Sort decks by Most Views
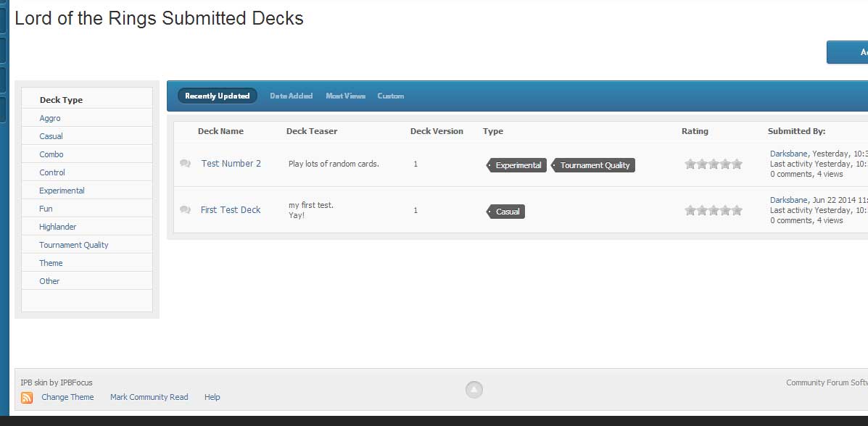The width and height of the screenshot is (868, 426). pyautogui.click(x=345, y=96)
